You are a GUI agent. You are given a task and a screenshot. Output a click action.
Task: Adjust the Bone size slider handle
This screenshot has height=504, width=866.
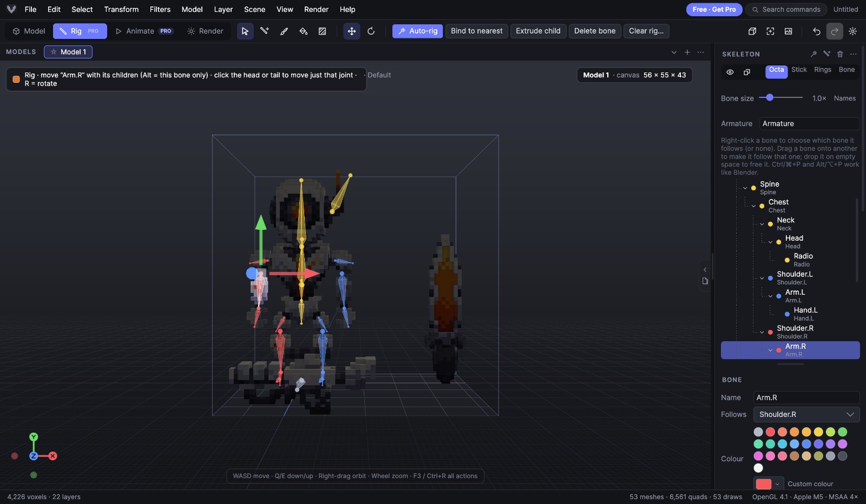click(x=770, y=98)
